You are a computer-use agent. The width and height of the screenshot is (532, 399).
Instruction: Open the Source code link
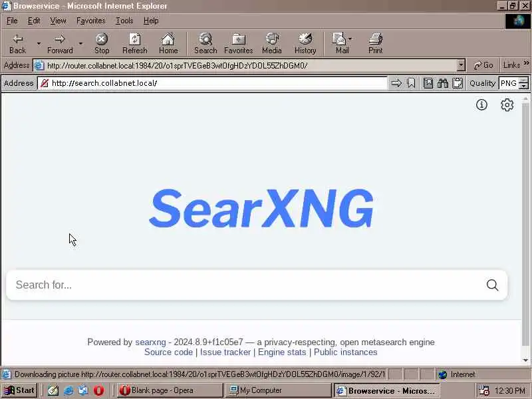click(168, 352)
